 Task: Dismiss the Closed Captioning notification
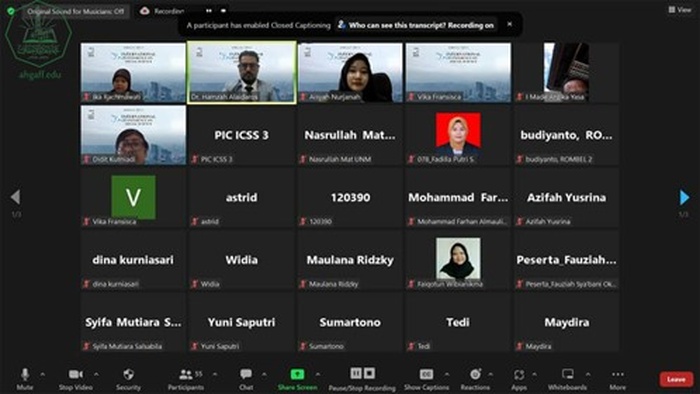509,24
